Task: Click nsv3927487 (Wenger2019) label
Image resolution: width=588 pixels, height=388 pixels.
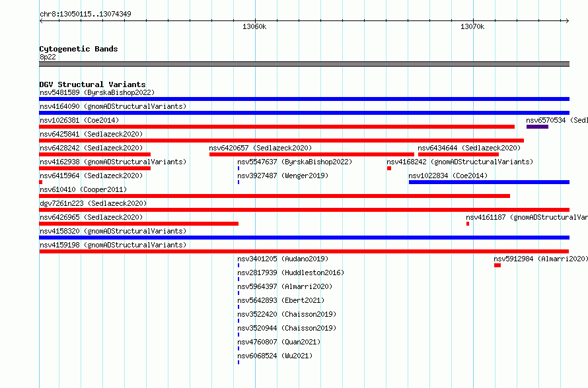Action: pos(283,176)
